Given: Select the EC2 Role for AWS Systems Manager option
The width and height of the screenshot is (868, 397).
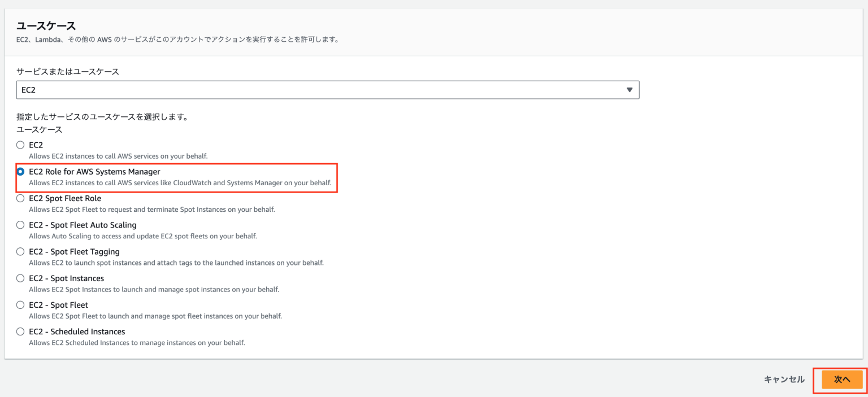Looking at the screenshot, I should pos(20,172).
